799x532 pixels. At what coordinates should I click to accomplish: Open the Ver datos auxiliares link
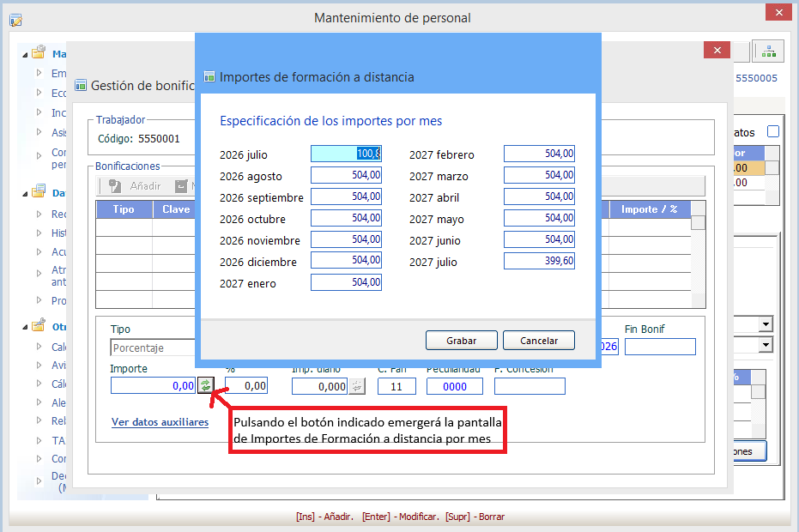(x=160, y=422)
